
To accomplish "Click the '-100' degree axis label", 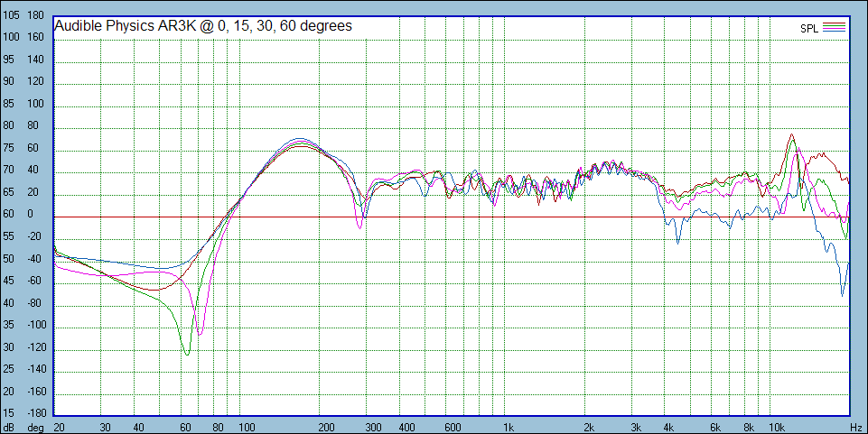I will 37,325.
